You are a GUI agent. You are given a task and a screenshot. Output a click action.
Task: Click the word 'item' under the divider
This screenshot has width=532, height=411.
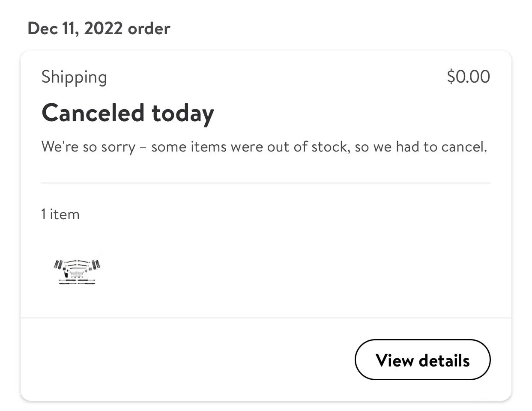pos(65,214)
